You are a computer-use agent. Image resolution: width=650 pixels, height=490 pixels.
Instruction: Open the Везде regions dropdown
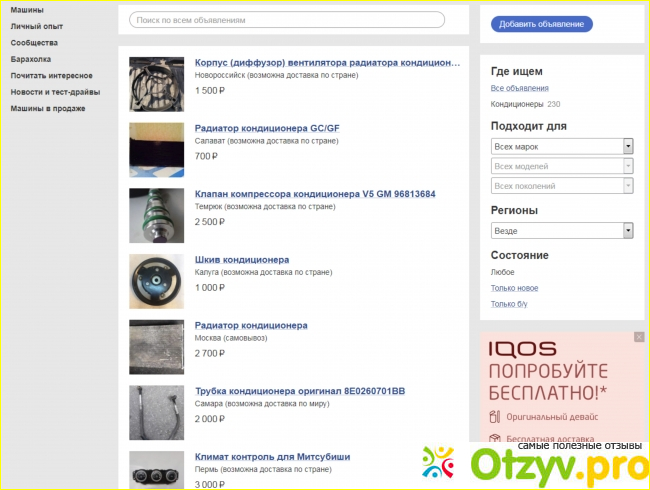tap(562, 231)
